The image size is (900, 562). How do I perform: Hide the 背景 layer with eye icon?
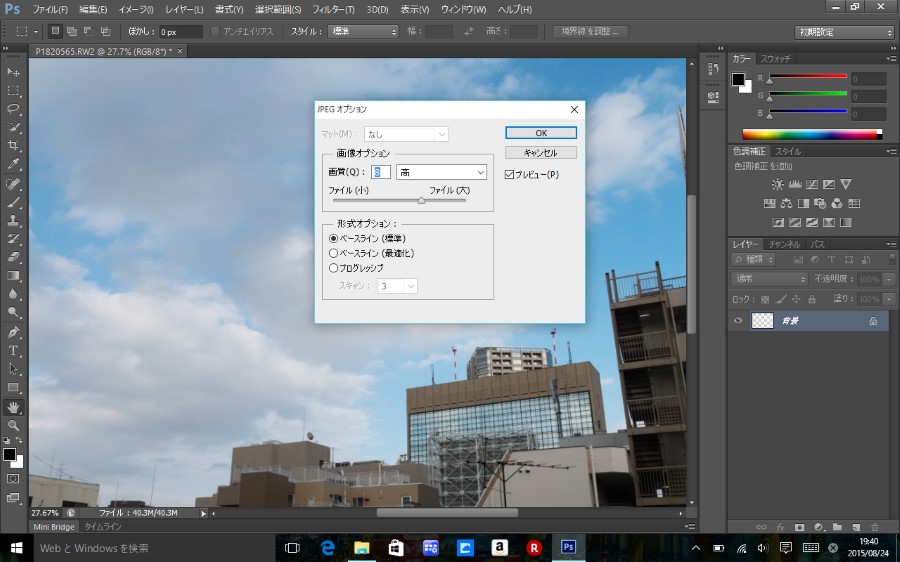(x=739, y=321)
